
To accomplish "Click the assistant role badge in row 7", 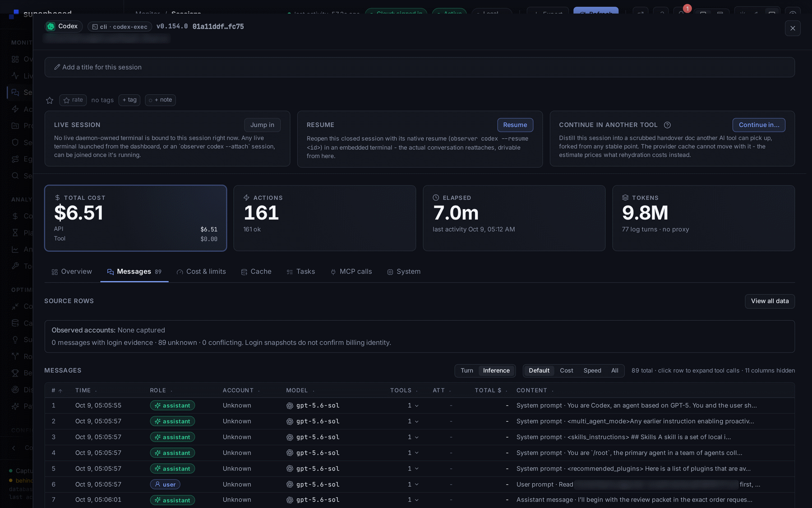I will 172,500.
